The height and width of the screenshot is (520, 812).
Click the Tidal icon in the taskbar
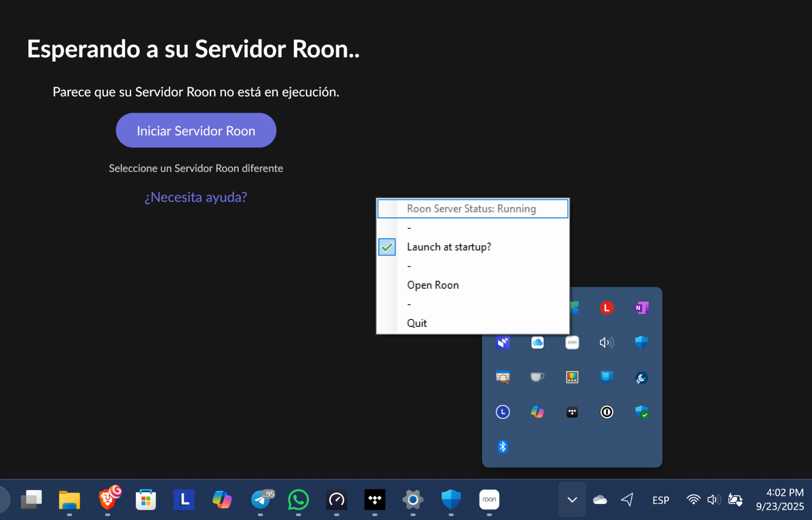point(375,500)
